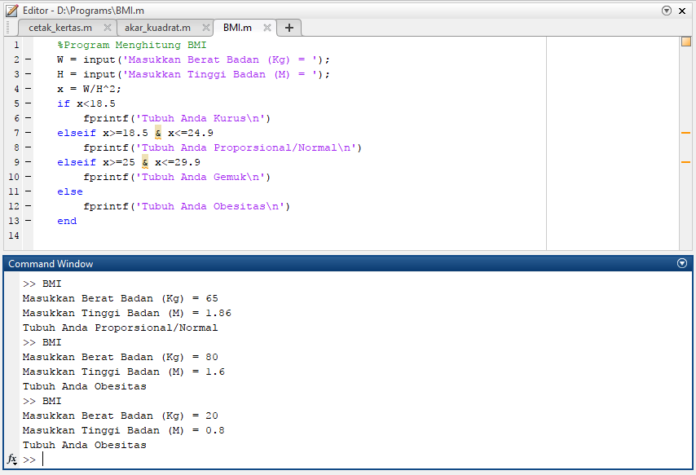696x475 pixels.
Task: Switch to cetak_kertas.m tab
Action: (60, 28)
